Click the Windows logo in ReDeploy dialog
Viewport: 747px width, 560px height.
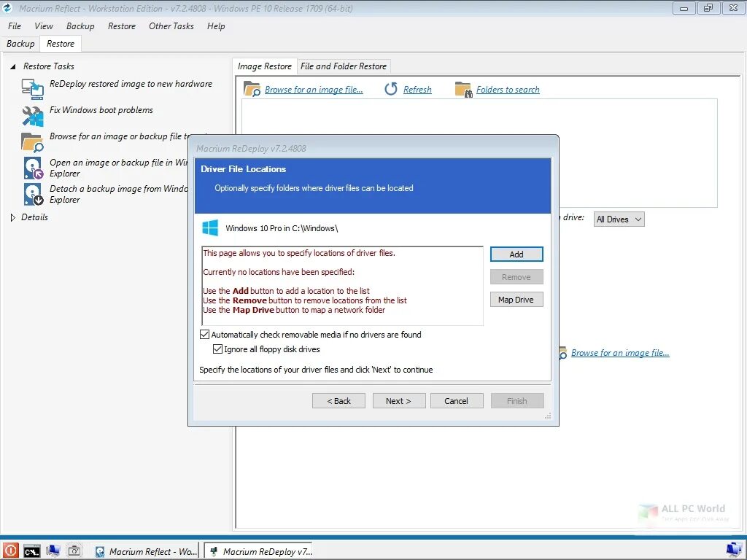[x=210, y=228]
